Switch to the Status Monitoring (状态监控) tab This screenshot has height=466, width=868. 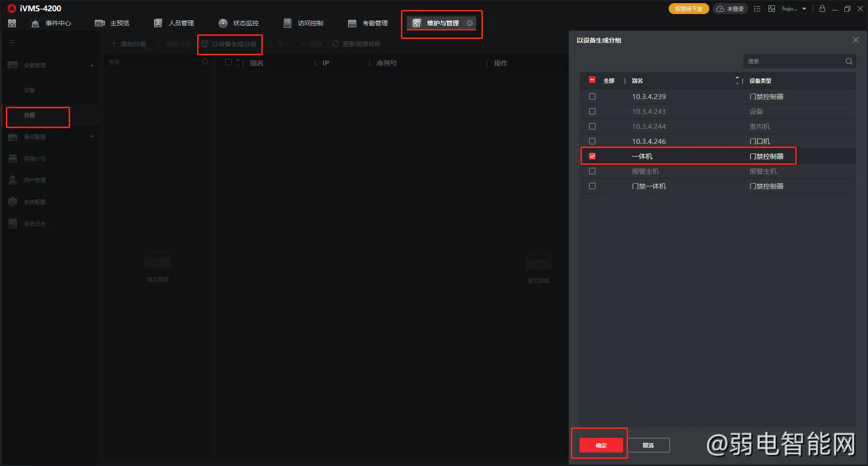(x=239, y=23)
